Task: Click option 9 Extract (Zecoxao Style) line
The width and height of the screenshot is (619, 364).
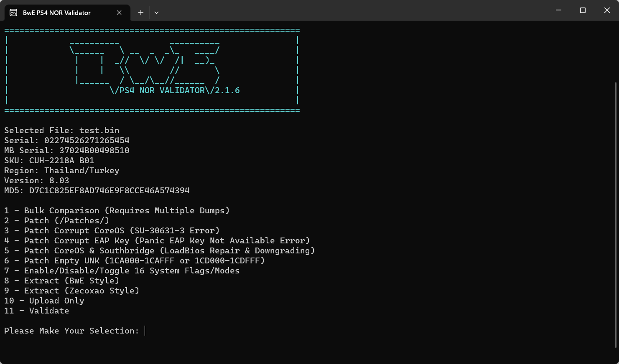Action: click(x=72, y=291)
